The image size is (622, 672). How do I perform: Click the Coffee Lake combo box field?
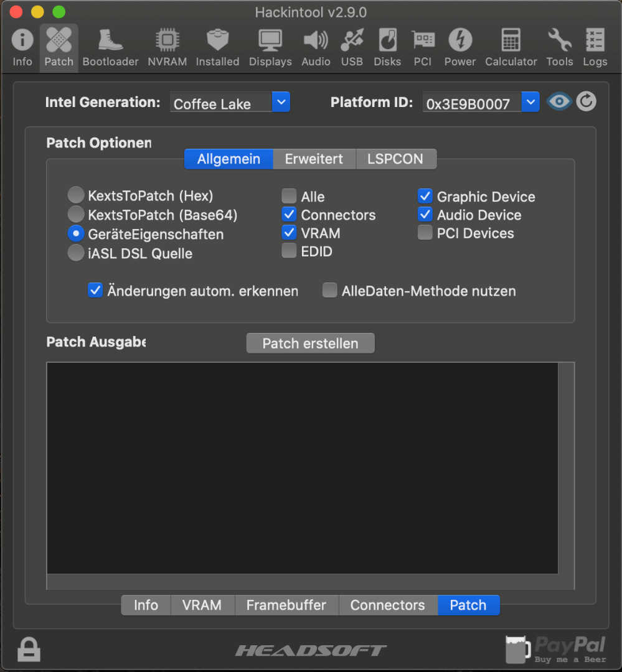coord(222,103)
